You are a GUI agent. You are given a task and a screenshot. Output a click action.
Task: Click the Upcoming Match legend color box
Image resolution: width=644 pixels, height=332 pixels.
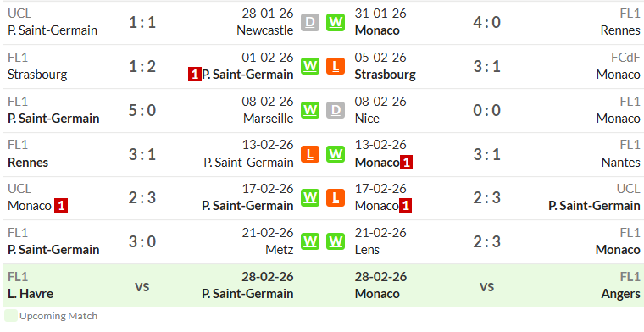click(11, 316)
